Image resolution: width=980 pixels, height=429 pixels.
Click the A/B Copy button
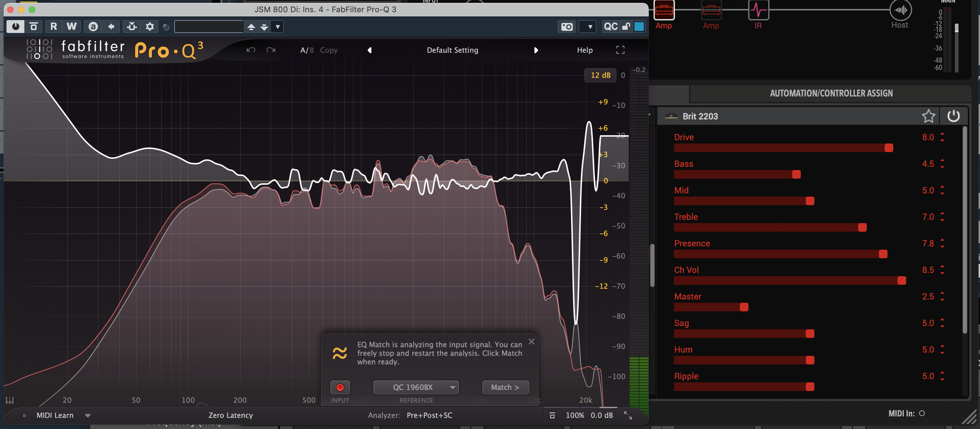[328, 50]
